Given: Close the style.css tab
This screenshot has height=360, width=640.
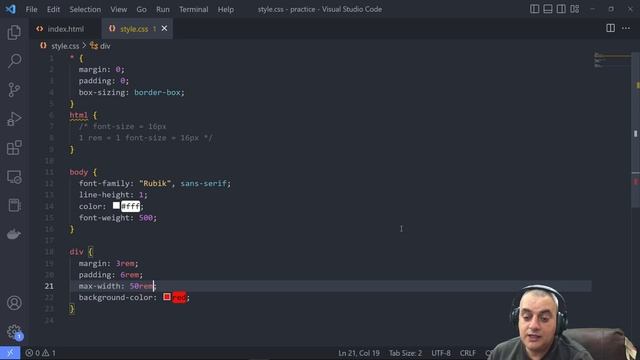Looking at the screenshot, I should click(164, 29).
